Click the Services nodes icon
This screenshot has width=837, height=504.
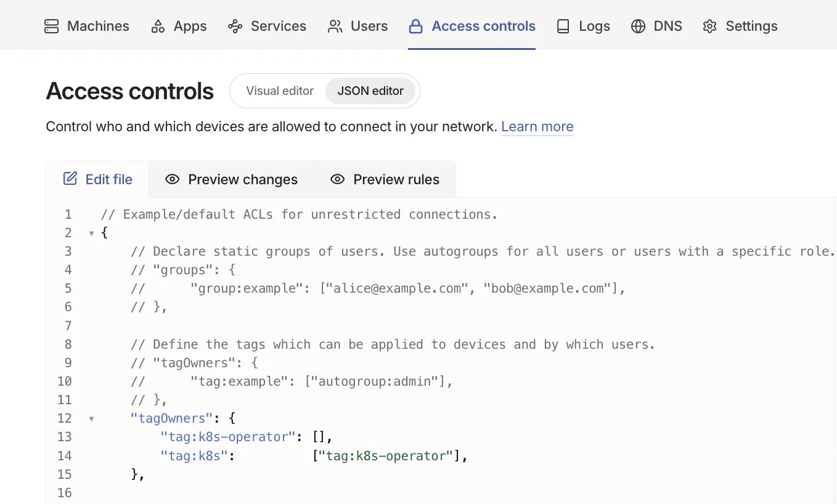tap(235, 26)
